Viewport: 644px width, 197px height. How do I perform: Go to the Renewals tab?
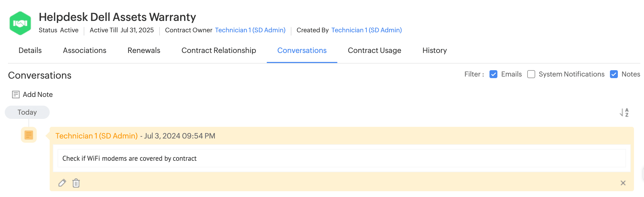[144, 51]
